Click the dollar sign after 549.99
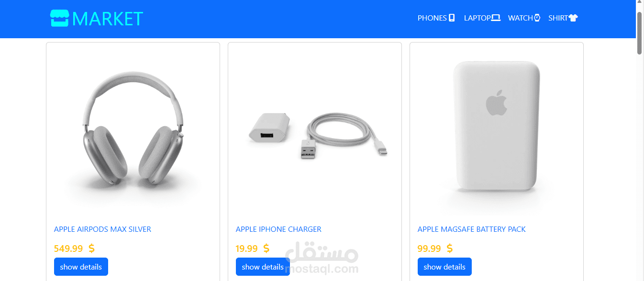This screenshot has width=644, height=281. 91,249
